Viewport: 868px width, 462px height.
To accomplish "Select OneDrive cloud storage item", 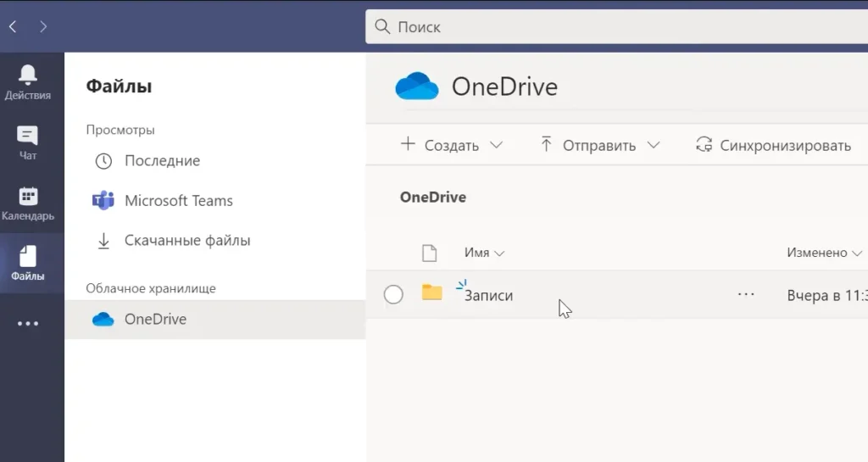I will [214, 320].
